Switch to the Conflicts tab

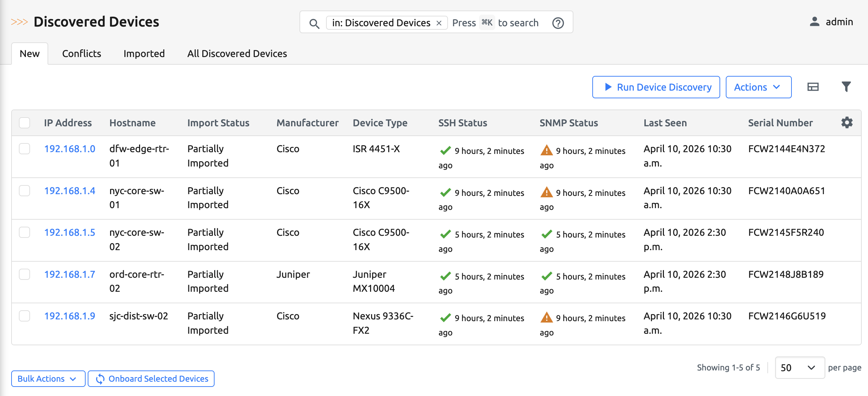click(x=81, y=54)
